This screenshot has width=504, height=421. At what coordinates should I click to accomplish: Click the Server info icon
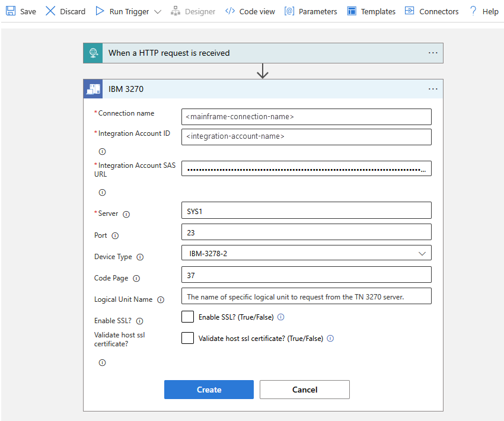coord(126,215)
